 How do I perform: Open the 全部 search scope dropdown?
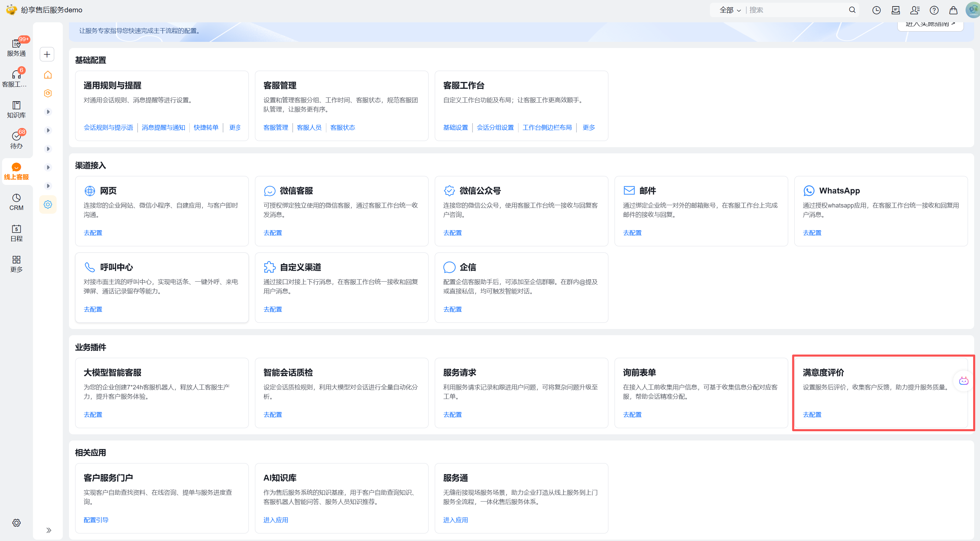pos(730,10)
